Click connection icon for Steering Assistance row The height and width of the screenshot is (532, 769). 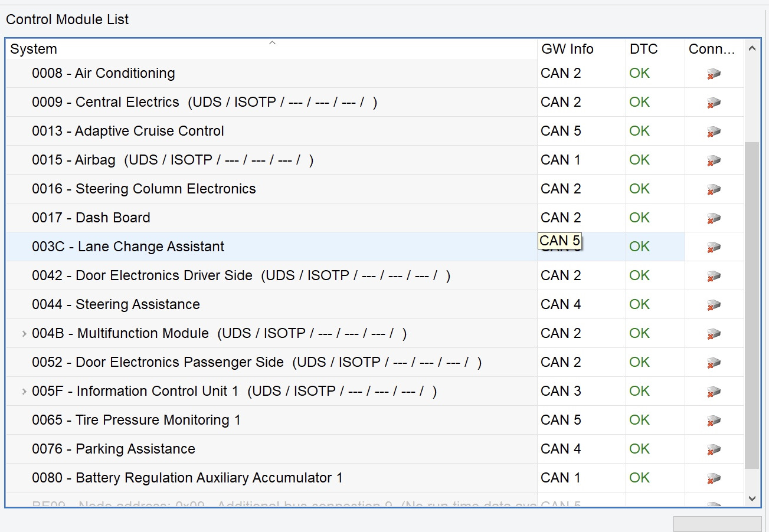[x=714, y=306]
